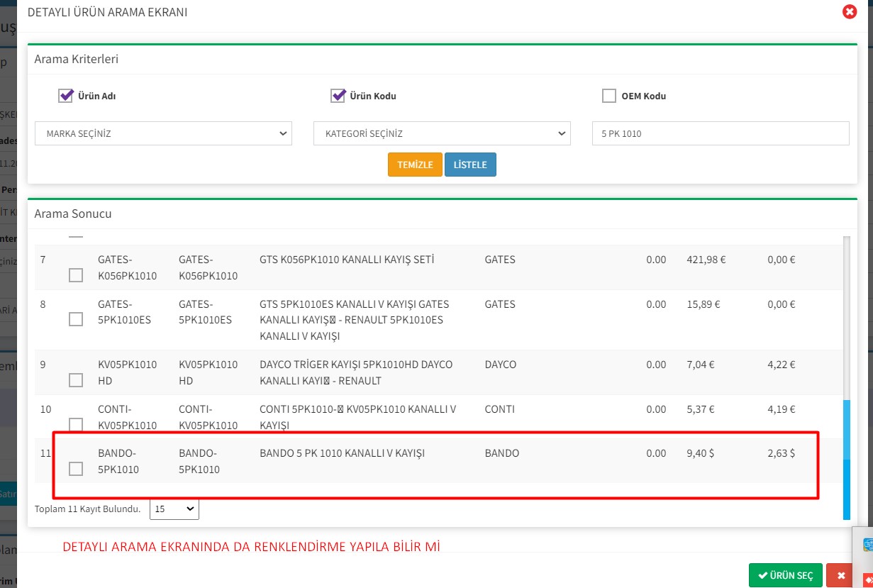Open the MARKA SEÇİNİZ dropdown
Screen dimensions: 873x588
(163, 133)
